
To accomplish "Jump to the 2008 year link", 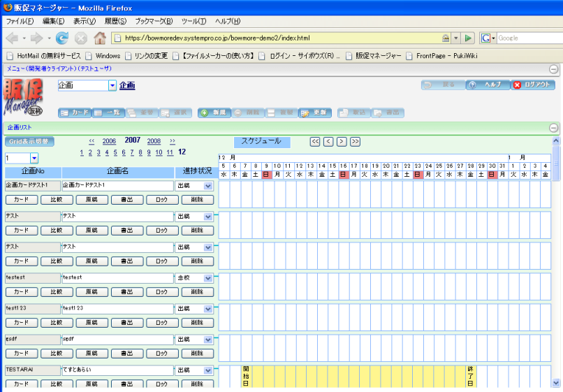I will [154, 141].
